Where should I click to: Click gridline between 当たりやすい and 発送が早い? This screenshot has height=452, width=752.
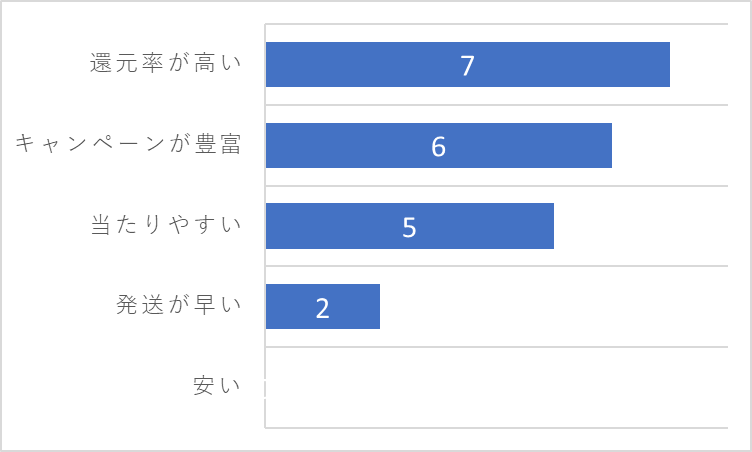pyautogui.click(x=496, y=266)
